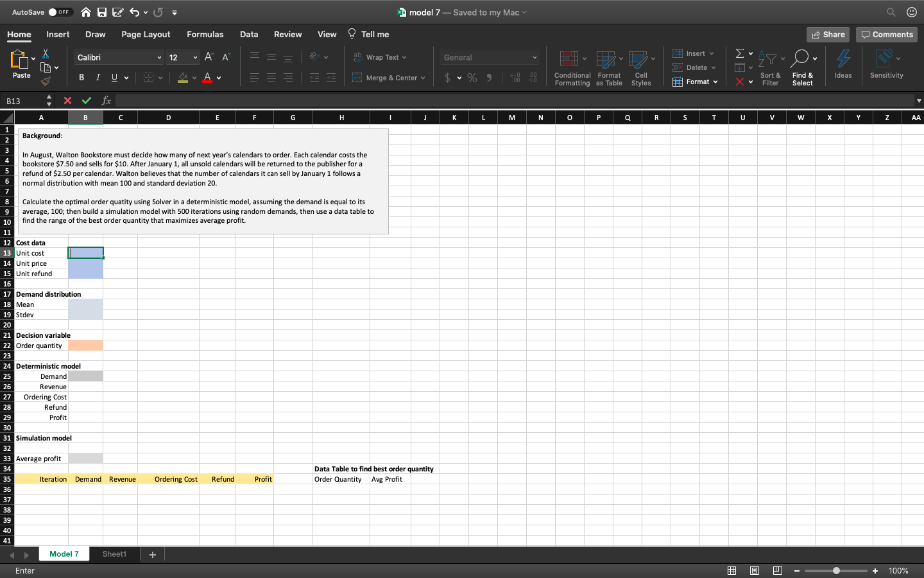The height and width of the screenshot is (578, 924).
Task: Click the Share button
Action: pos(828,34)
